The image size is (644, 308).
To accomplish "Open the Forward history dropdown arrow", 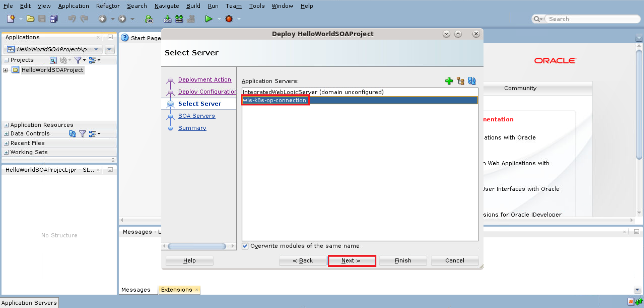I will coord(132,19).
